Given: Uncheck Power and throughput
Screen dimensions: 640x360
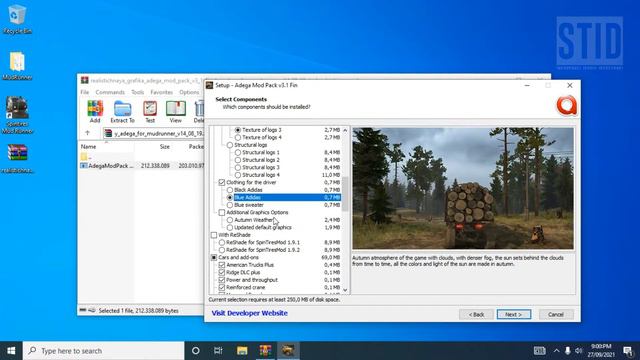Looking at the screenshot, I should (222, 280).
